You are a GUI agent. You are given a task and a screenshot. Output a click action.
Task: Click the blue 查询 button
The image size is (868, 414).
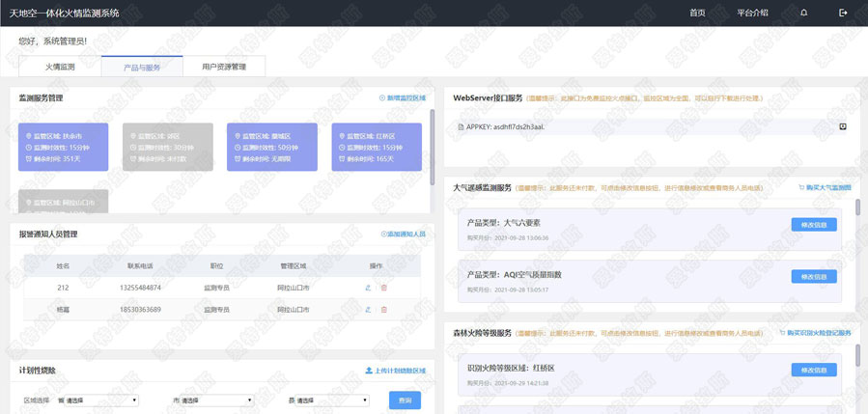click(405, 400)
